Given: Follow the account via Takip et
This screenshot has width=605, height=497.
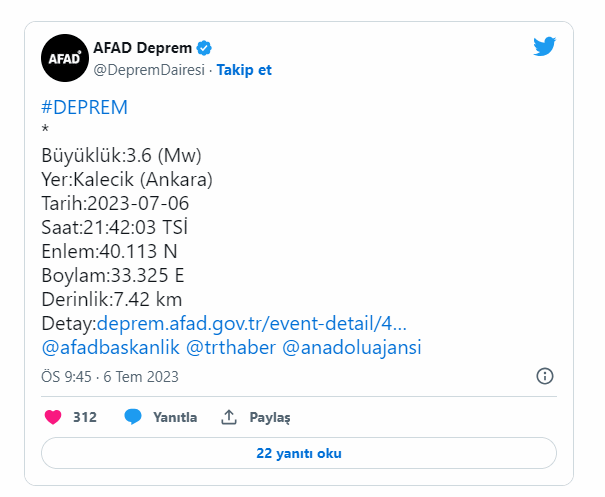Looking at the screenshot, I should (x=244, y=70).
